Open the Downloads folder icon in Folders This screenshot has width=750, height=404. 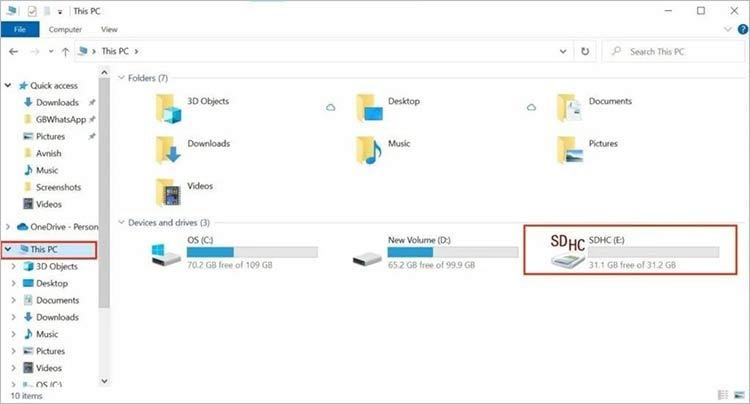tap(168, 150)
